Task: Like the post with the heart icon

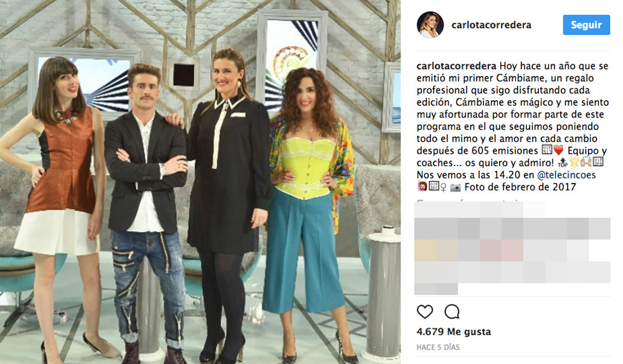Action: point(425,312)
